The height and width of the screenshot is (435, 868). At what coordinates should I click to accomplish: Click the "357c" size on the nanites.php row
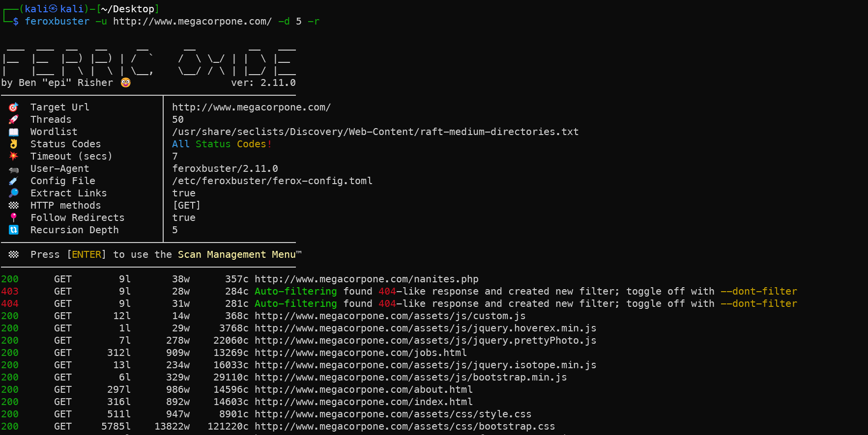[237, 279]
